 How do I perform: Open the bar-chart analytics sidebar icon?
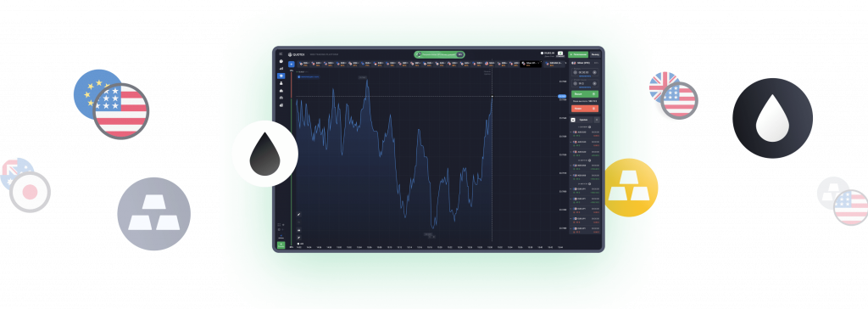(x=281, y=69)
